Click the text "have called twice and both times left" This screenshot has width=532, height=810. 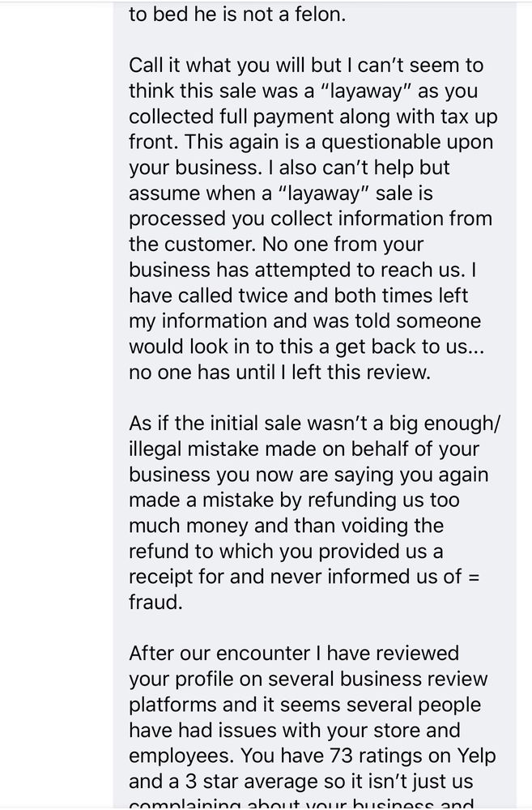click(x=299, y=296)
